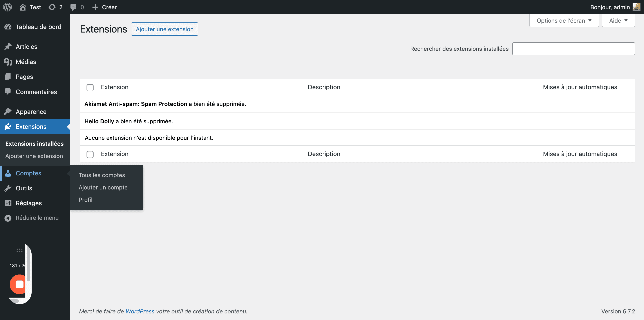The image size is (644, 320).
Task: Click header Mises à jour automatiques label
Action: (x=580, y=87)
